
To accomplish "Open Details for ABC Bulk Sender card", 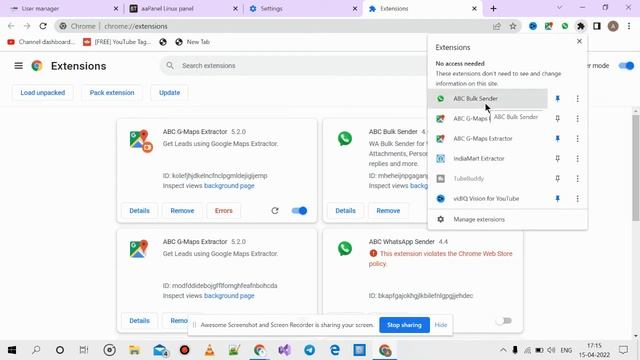I will click(x=345, y=211).
